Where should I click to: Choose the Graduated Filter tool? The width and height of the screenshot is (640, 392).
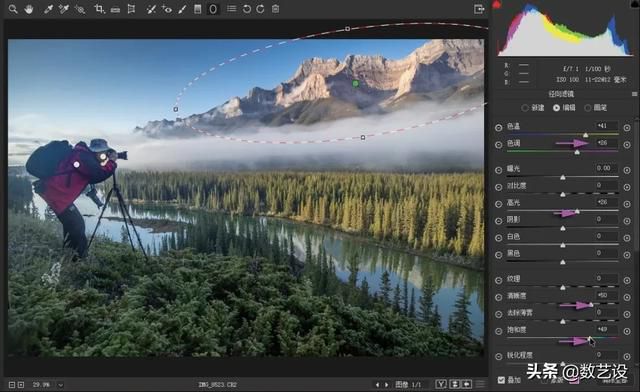[198, 9]
